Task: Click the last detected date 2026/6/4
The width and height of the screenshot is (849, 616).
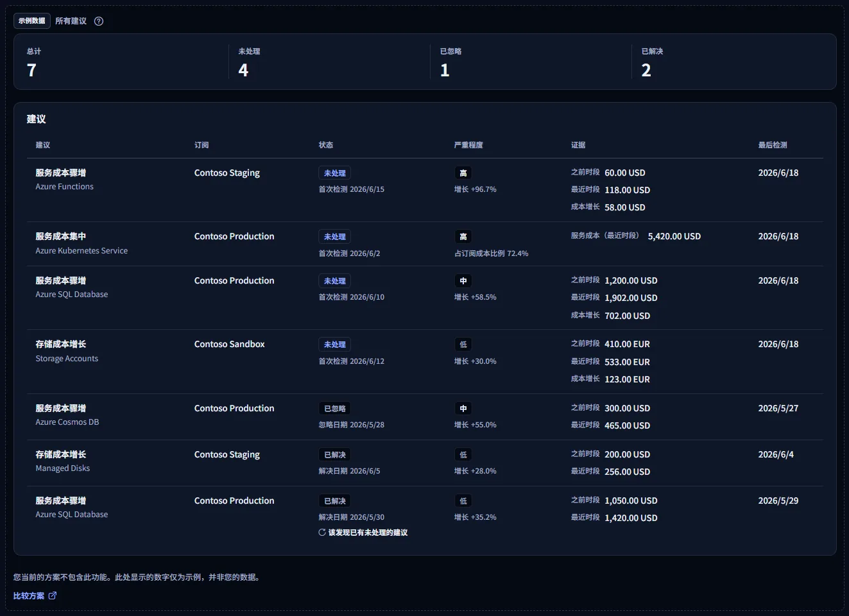Action: (x=776, y=454)
